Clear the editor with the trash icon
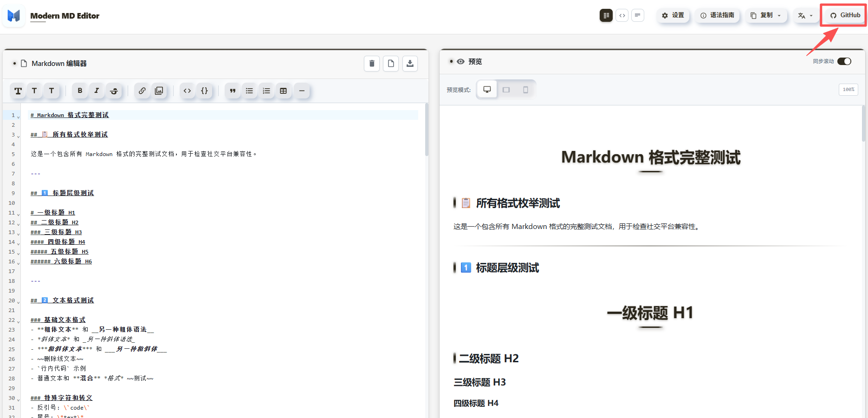 coord(372,64)
